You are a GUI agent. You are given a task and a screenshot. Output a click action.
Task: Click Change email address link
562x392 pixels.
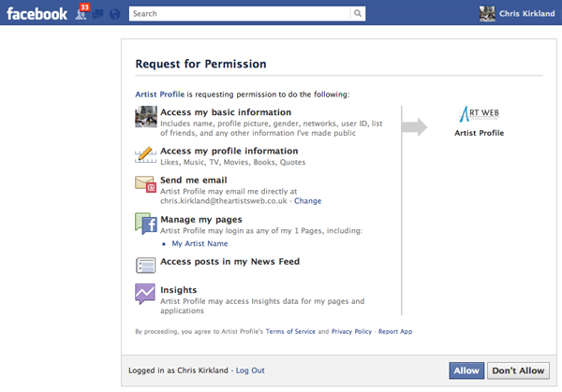pos(307,201)
